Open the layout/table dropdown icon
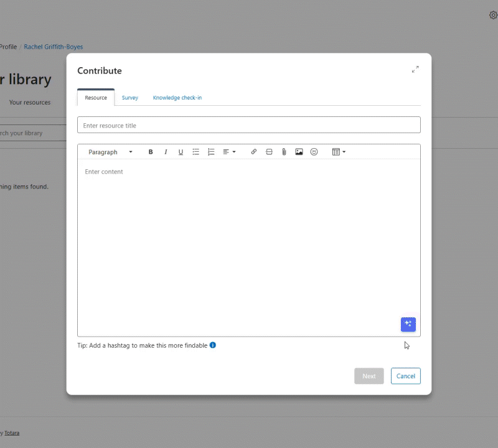This screenshot has width=498, height=448. coord(339,152)
